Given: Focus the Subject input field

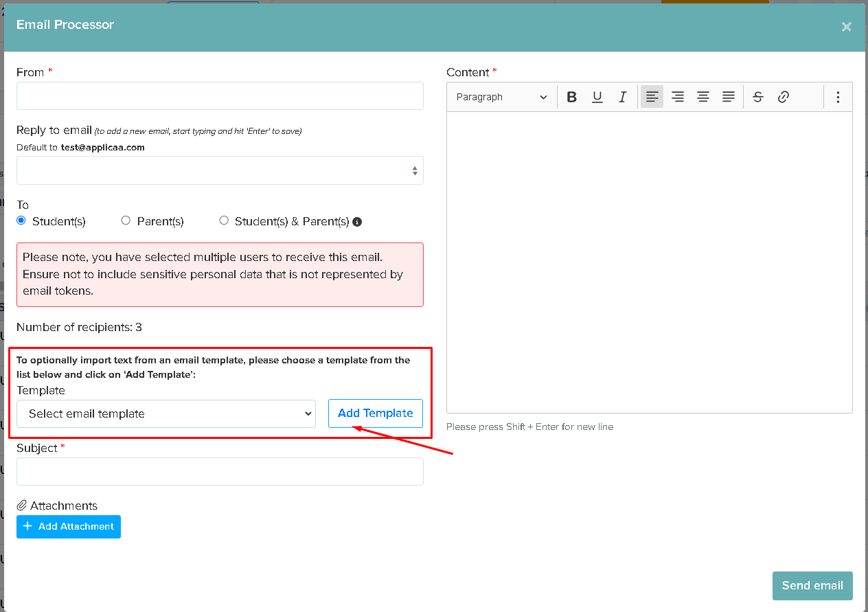Looking at the screenshot, I should point(220,472).
